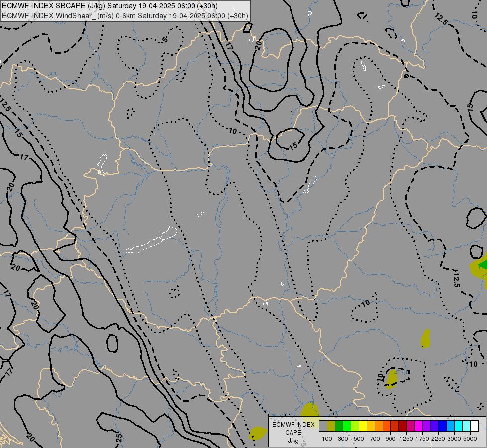Click the 1750 value on the legend scale

(x=422, y=439)
